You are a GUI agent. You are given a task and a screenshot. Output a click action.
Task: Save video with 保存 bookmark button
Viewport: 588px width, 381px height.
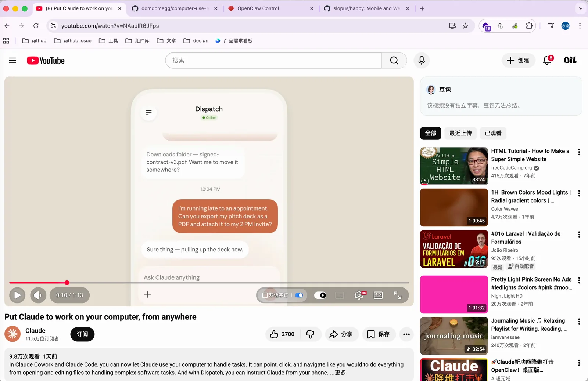click(x=379, y=334)
